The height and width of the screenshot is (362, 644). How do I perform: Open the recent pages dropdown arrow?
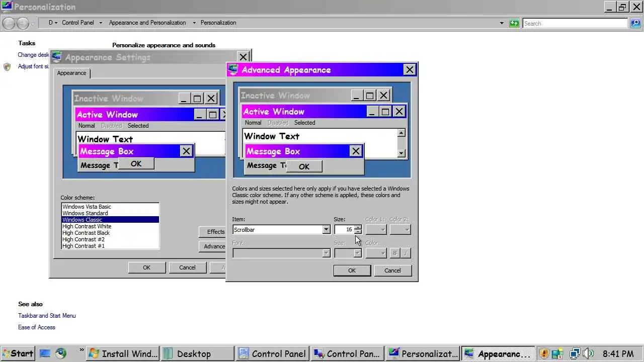pos(33,23)
